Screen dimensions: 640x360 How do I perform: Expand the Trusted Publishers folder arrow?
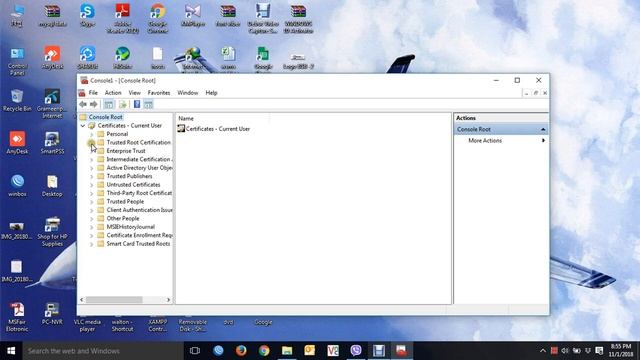[x=91, y=176]
